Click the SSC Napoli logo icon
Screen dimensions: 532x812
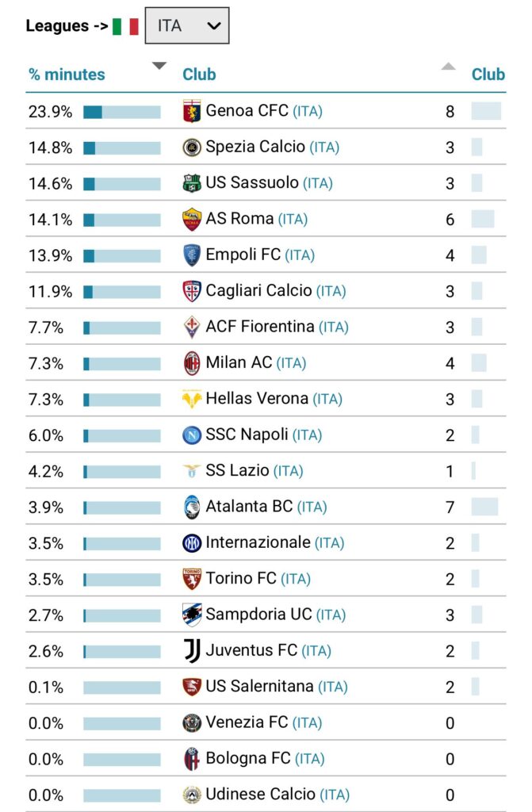(192, 435)
